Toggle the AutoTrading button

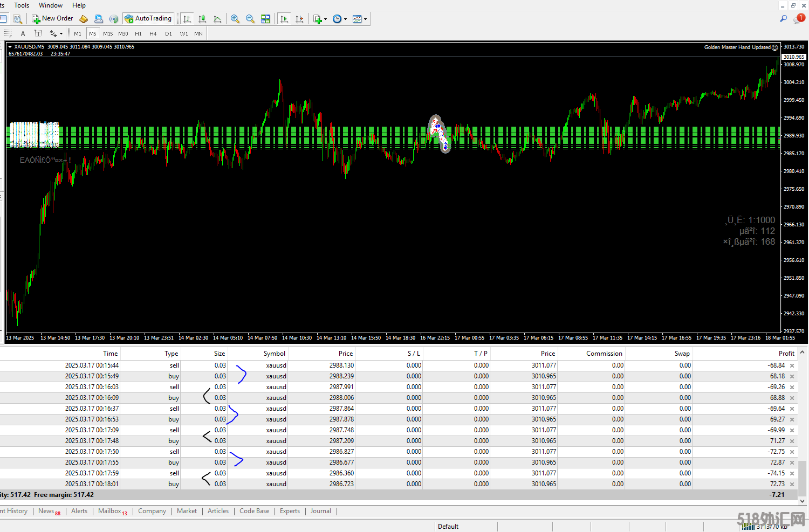tap(148, 19)
